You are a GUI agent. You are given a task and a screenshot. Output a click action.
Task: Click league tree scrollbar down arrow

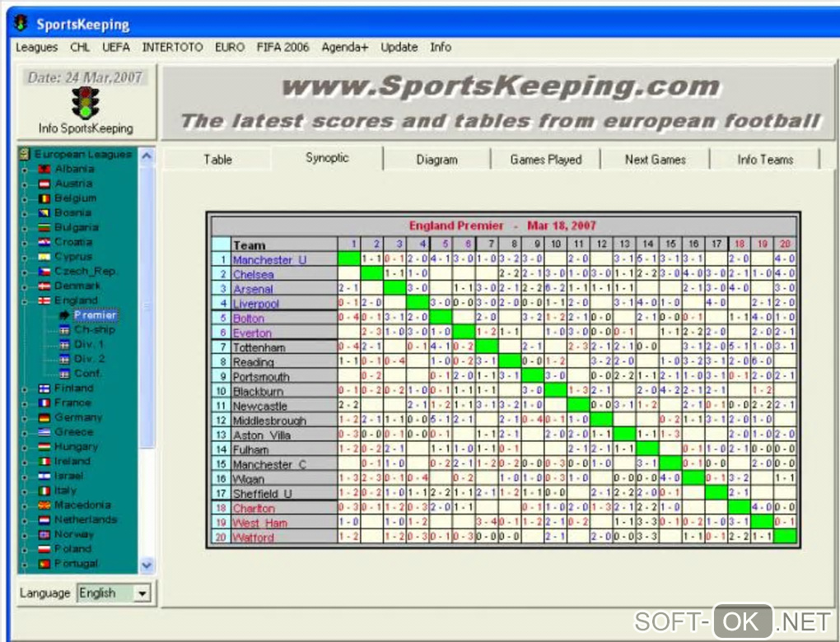(147, 565)
